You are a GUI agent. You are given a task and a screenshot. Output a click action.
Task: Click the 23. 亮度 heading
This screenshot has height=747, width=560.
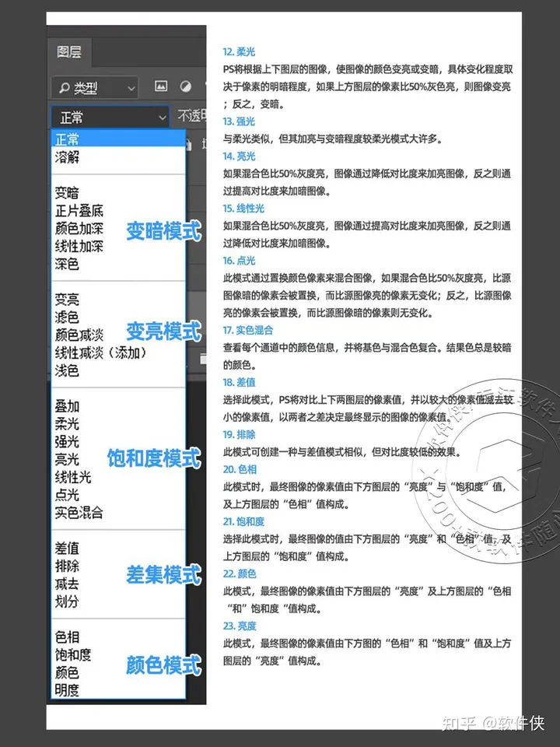pyautogui.click(x=240, y=626)
